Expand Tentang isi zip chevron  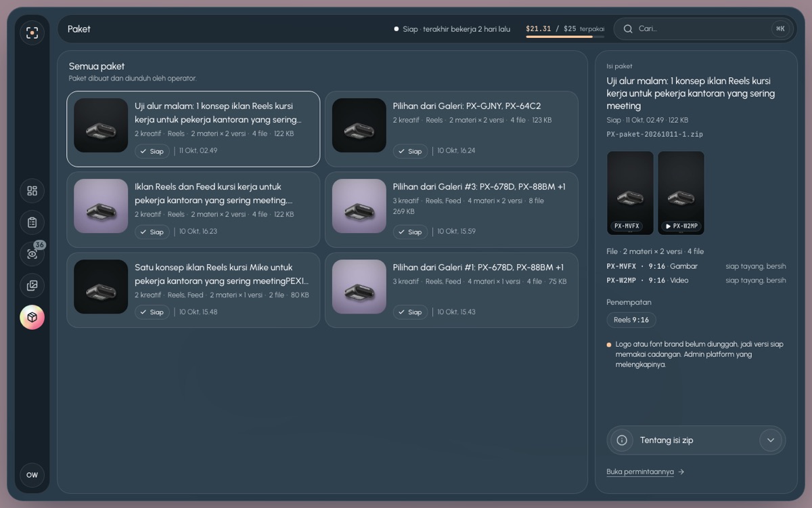tap(770, 440)
